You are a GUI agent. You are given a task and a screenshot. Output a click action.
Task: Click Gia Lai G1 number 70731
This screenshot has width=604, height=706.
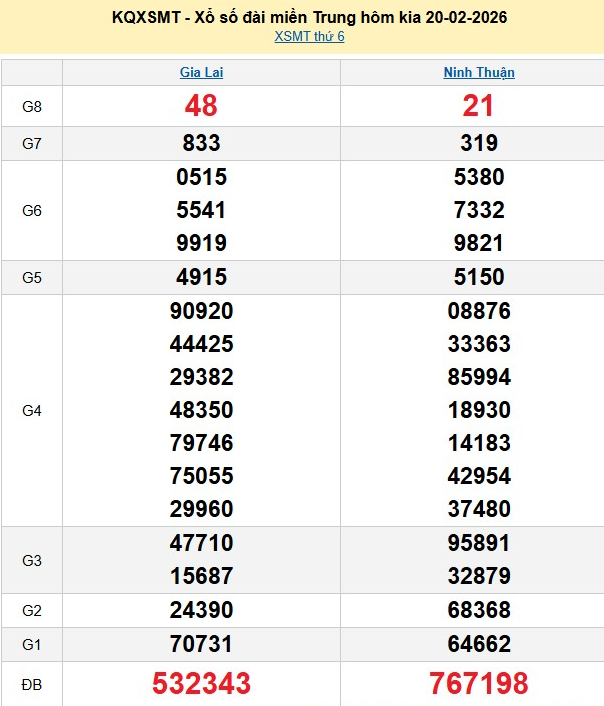click(x=201, y=644)
